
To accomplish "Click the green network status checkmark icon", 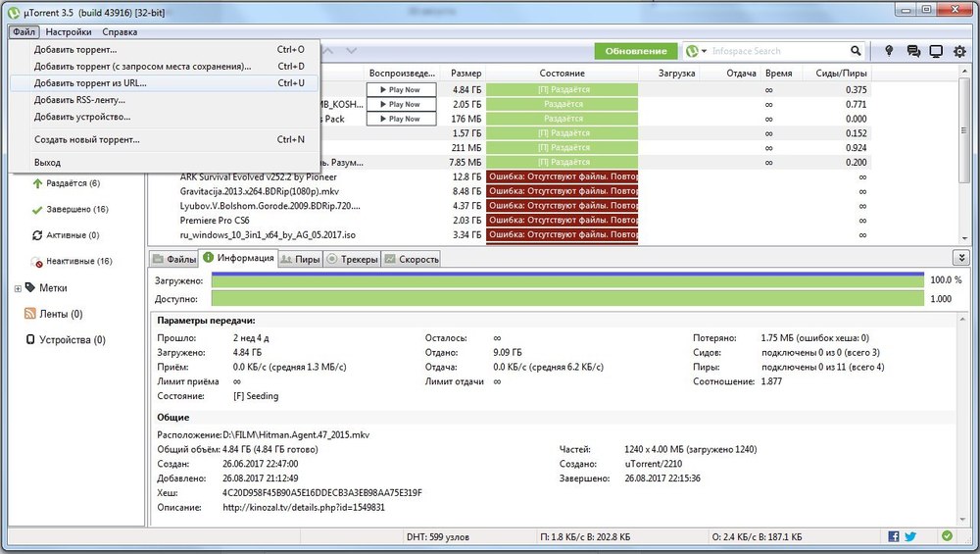I will click(x=947, y=536).
